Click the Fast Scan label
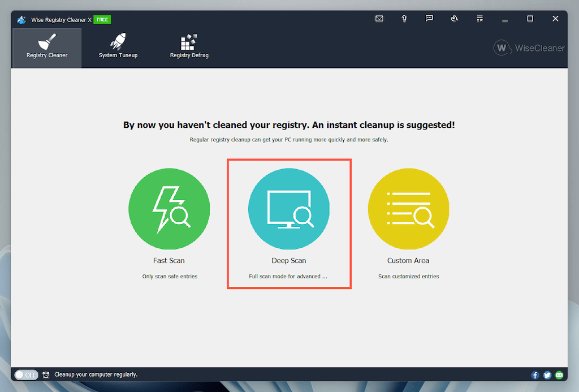Screen dimensions: 579x392 (x=168, y=260)
